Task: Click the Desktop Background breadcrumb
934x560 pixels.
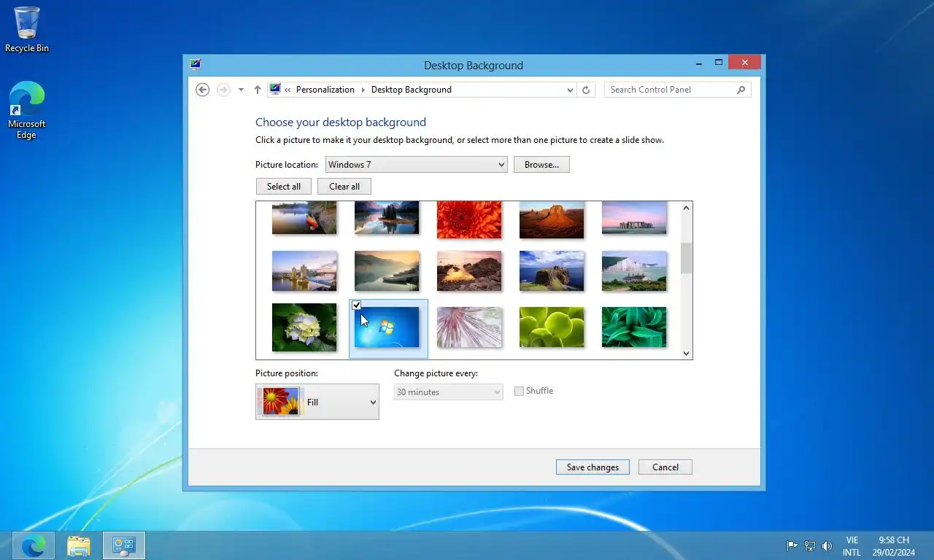Action: (412, 90)
